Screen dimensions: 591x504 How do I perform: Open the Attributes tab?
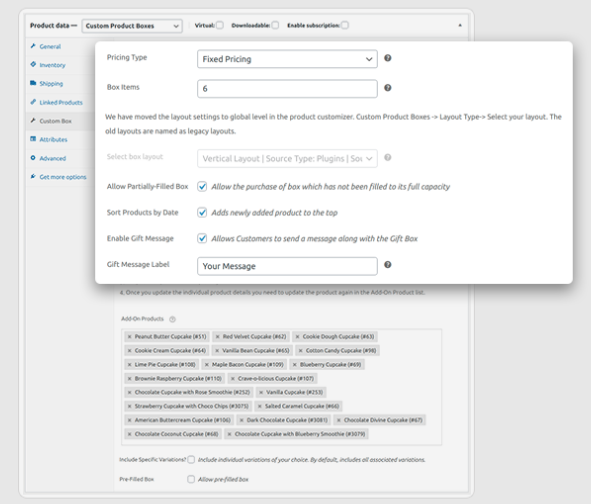54,139
